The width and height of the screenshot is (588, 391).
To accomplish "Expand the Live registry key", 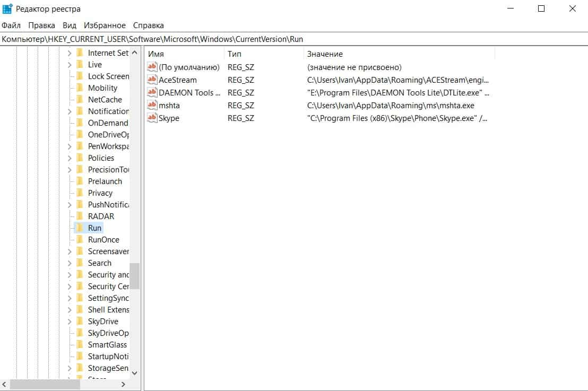I will click(x=70, y=65).
